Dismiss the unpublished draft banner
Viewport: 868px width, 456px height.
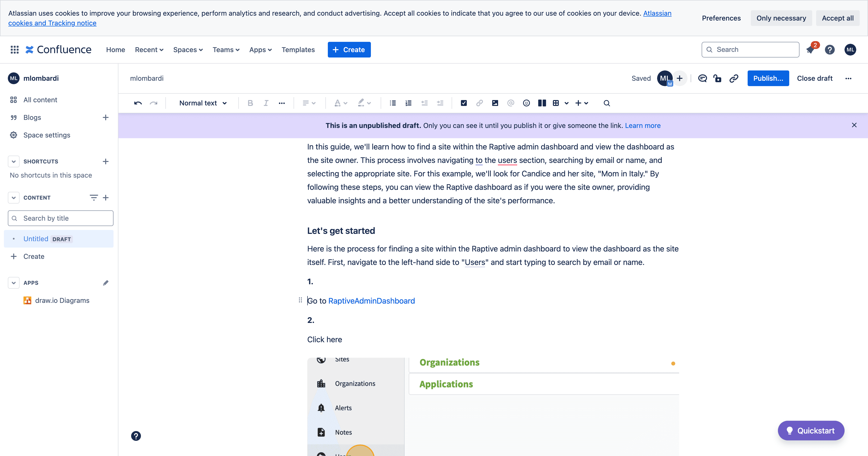point(854,125)
